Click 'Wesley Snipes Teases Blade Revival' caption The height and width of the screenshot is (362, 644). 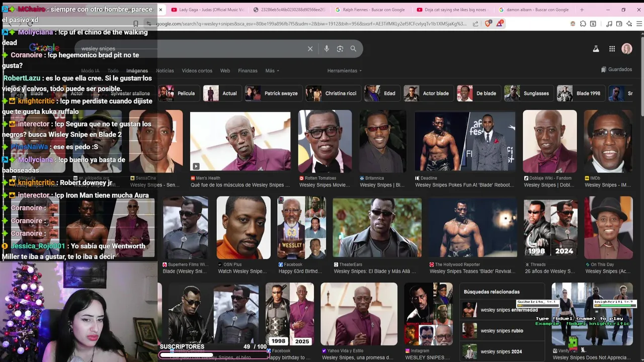(472, 271)
